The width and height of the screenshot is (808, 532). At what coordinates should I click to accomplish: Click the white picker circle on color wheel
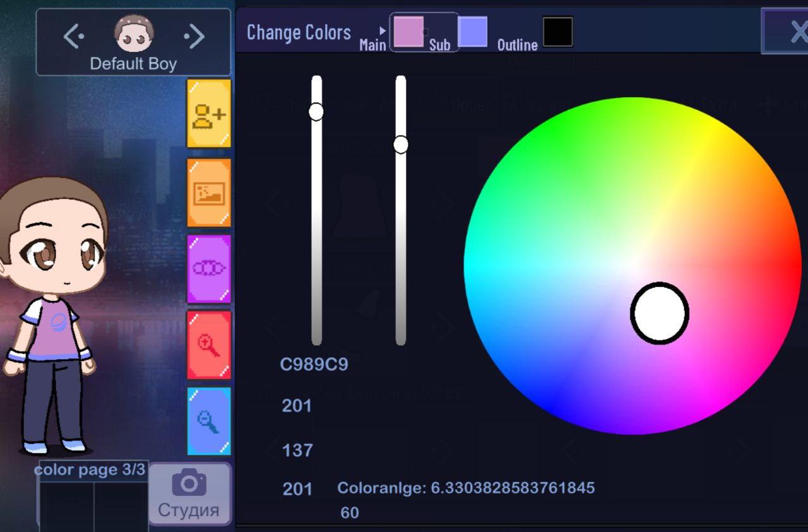coord(660,313)
